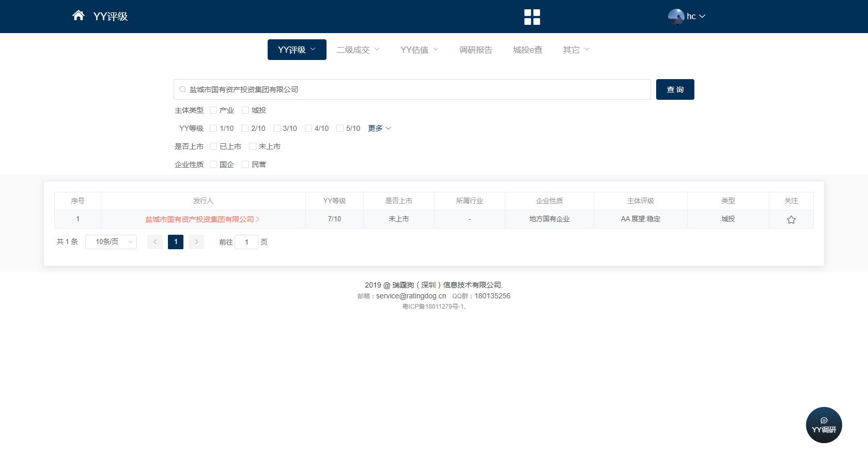Check the 国企 checkbox

213,164
